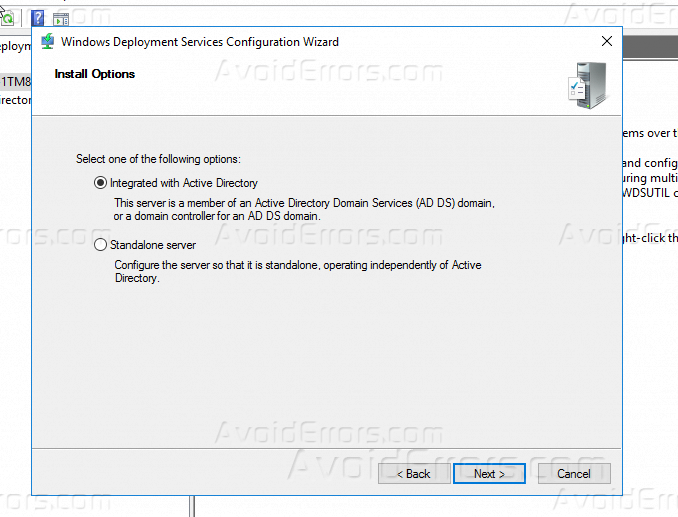Click the Install Options heading

[x=95, y=74]
